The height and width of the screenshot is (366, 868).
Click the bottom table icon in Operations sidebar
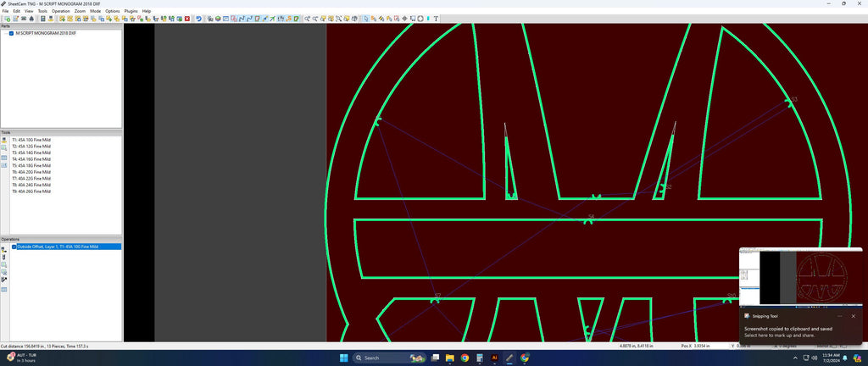(x=4, y=289)
